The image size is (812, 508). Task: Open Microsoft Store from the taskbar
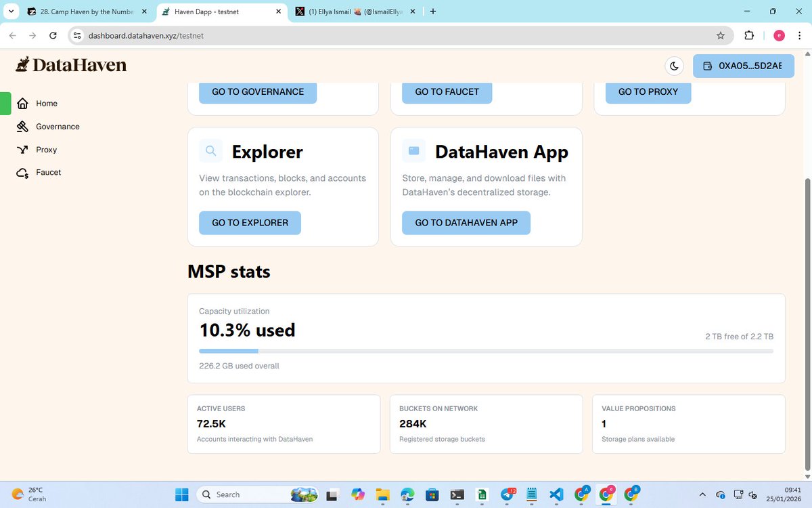pyautogui.click(x=432, y=494)
